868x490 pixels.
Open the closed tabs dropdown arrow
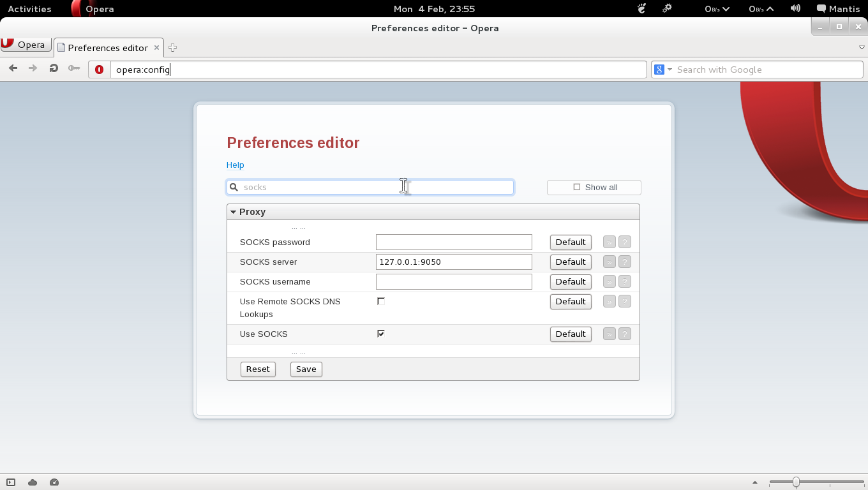pos(862,48)
